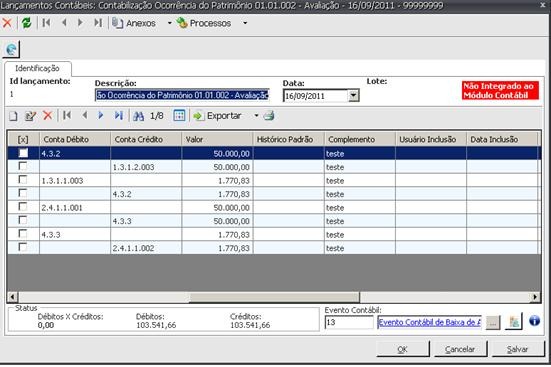Click the grid scroll left arrow
Image resolution: width=551 pixels, height=367 pixels.
coord(12,297)
